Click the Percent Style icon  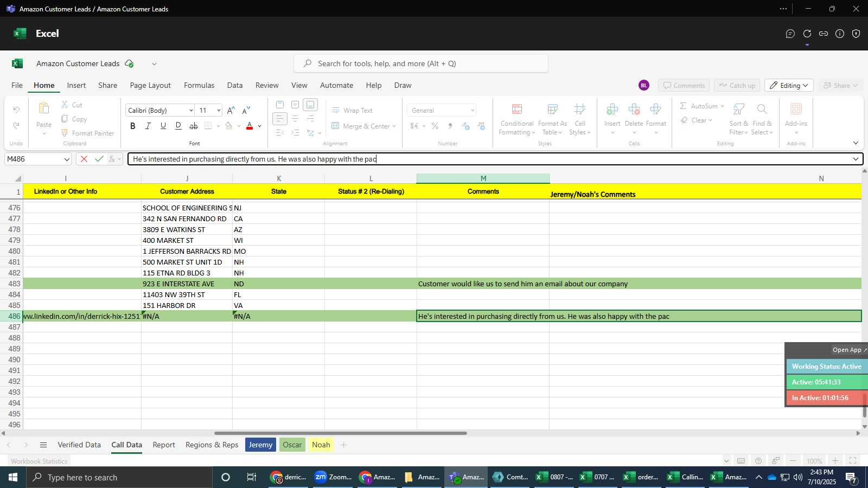pyautogui.click(x=435, y=126)
